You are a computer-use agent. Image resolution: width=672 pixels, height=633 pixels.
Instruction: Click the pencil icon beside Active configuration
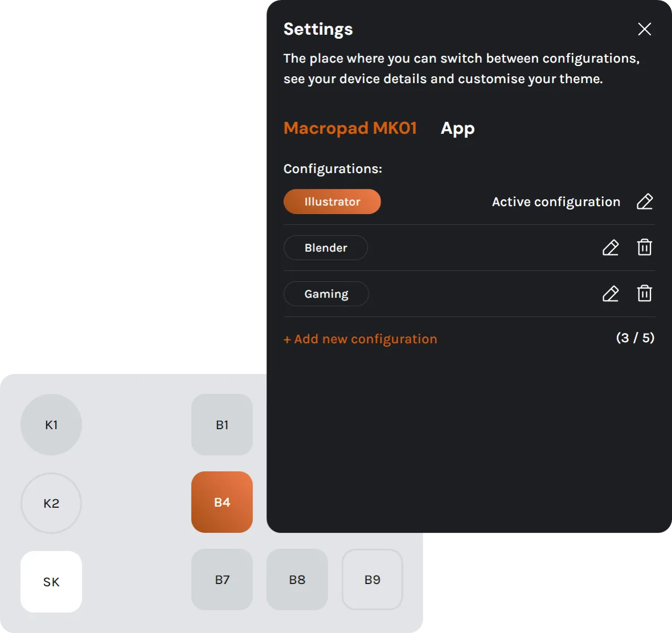(x=645, y=202)
